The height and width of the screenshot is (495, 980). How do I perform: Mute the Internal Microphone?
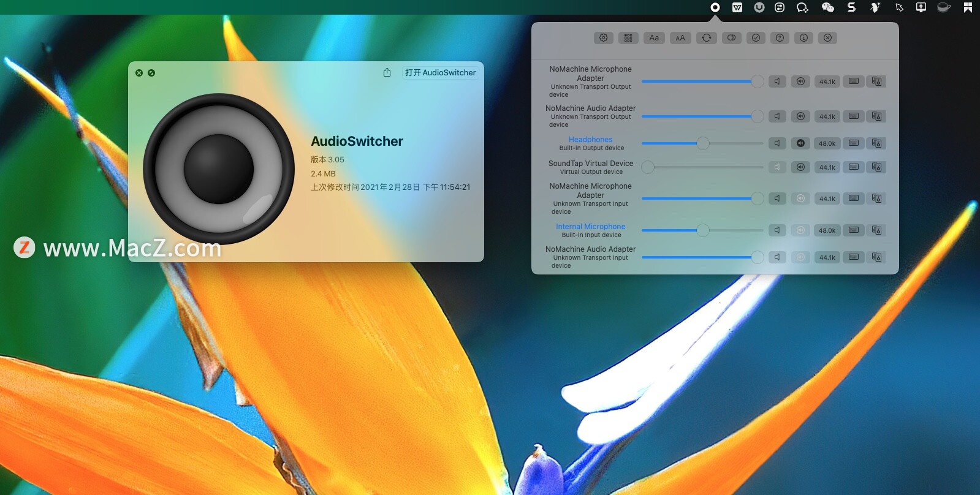[x=777, y=230]
